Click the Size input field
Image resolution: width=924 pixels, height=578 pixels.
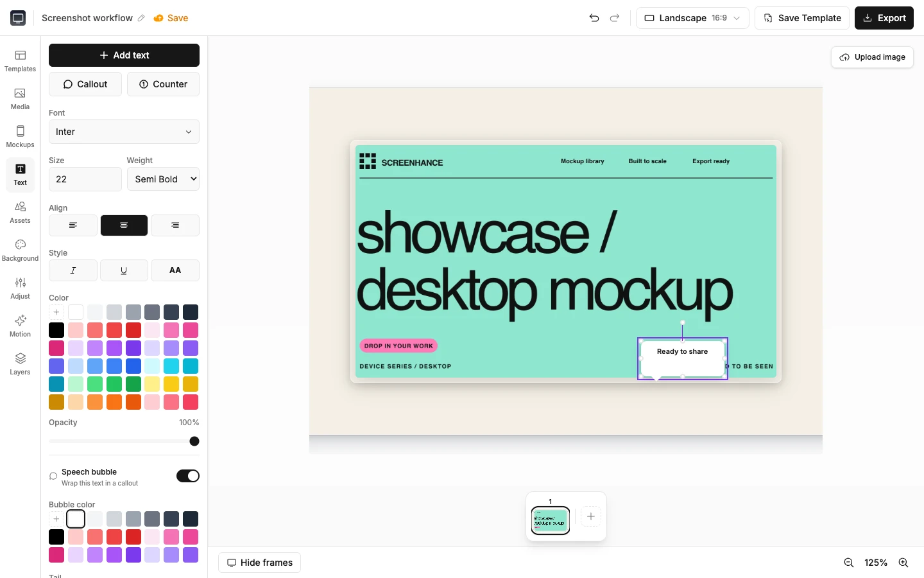85,179
